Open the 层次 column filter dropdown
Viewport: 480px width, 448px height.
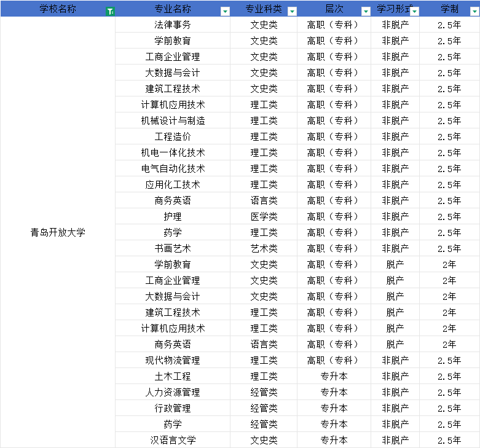pyautogui.click(x=366, y=12)
